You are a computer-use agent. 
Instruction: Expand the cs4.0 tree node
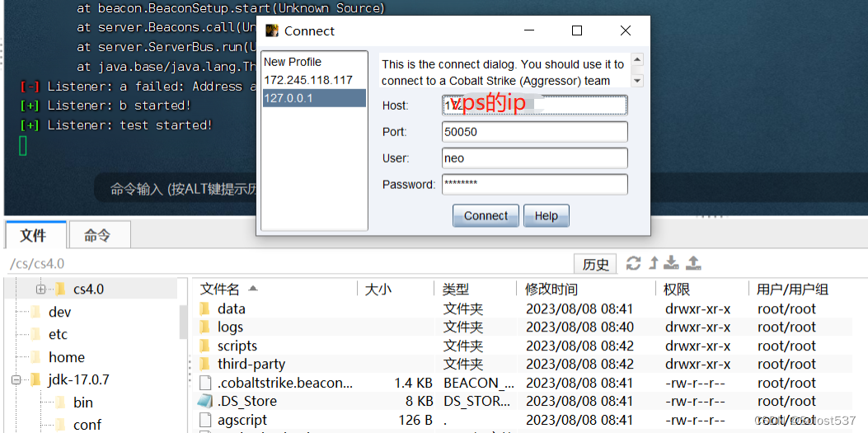click(40, 289)
